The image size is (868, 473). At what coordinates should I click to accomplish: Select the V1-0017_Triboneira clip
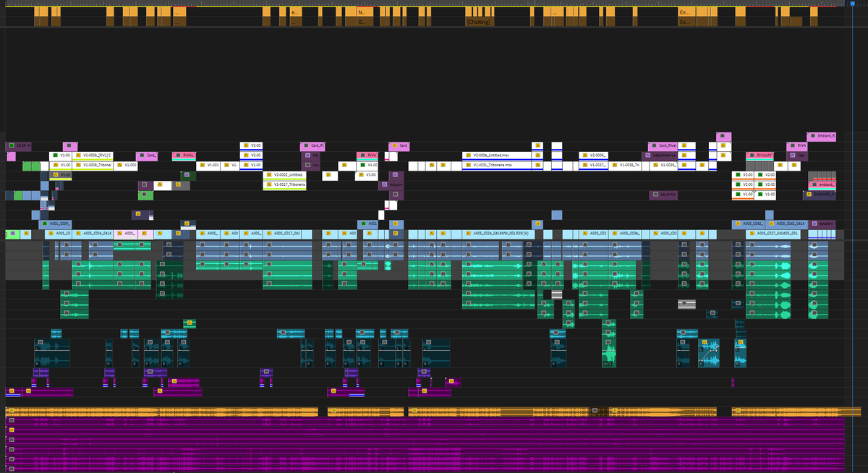coord(285,184)
